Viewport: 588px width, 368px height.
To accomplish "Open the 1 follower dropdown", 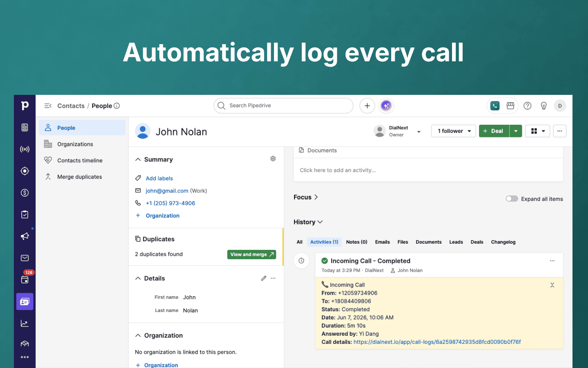I will tap(454, 131).
